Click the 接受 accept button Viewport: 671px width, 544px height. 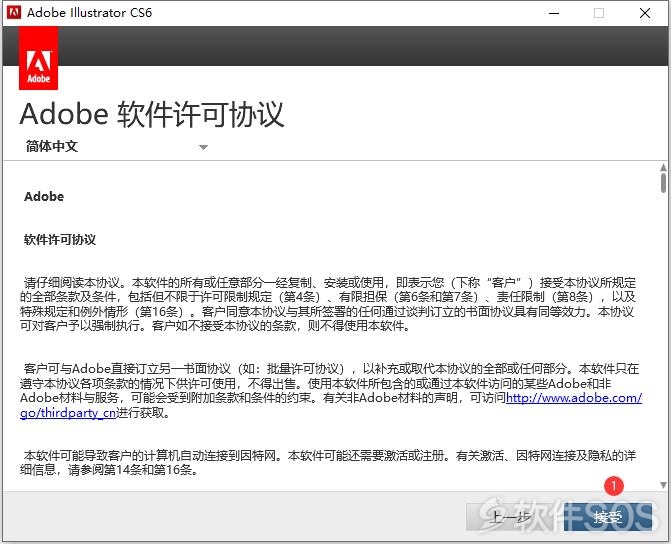(x=608, y=517)
